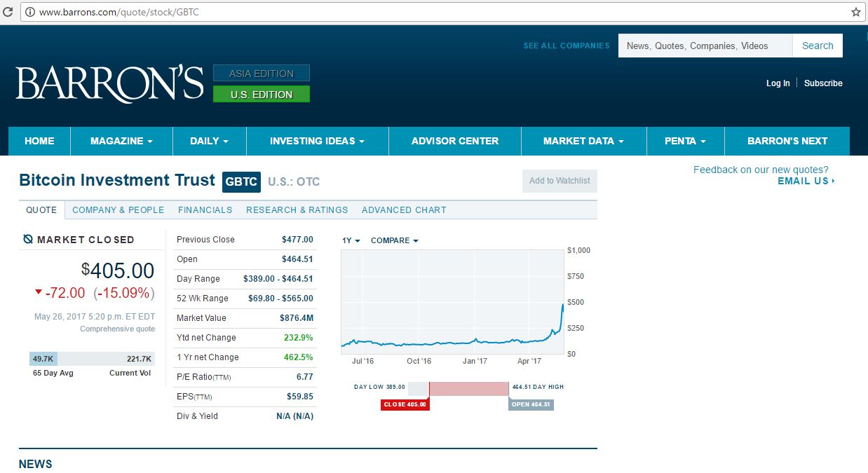Click the 1 Yr net Change 462.5%
Screen dimensions: 868x473
pyautogui.click(x=299, y=357)
